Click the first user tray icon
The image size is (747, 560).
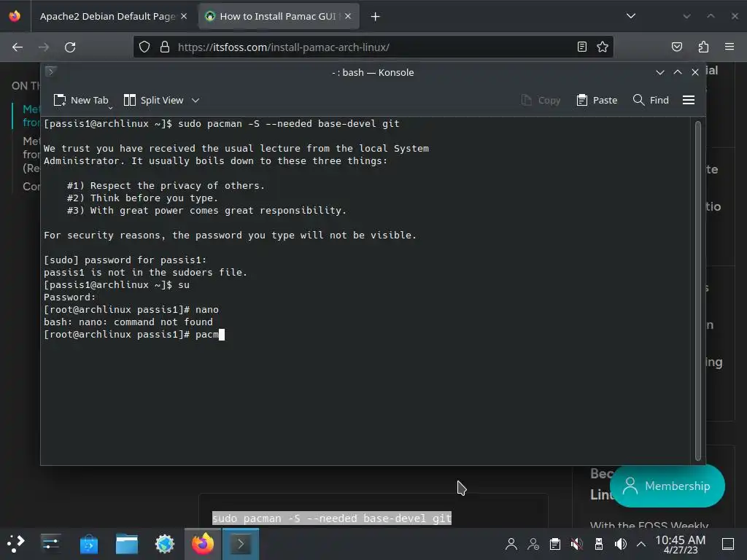tap(511, 544)
